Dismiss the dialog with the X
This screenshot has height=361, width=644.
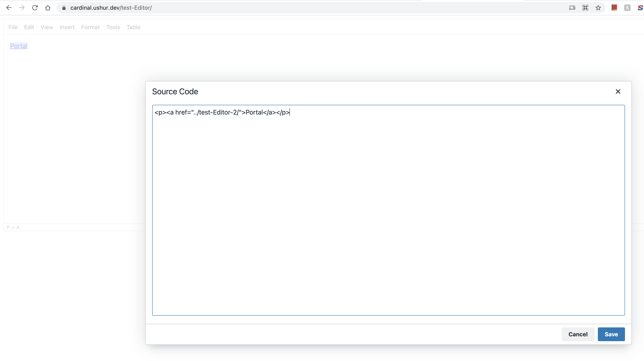(x=618, y=91)
